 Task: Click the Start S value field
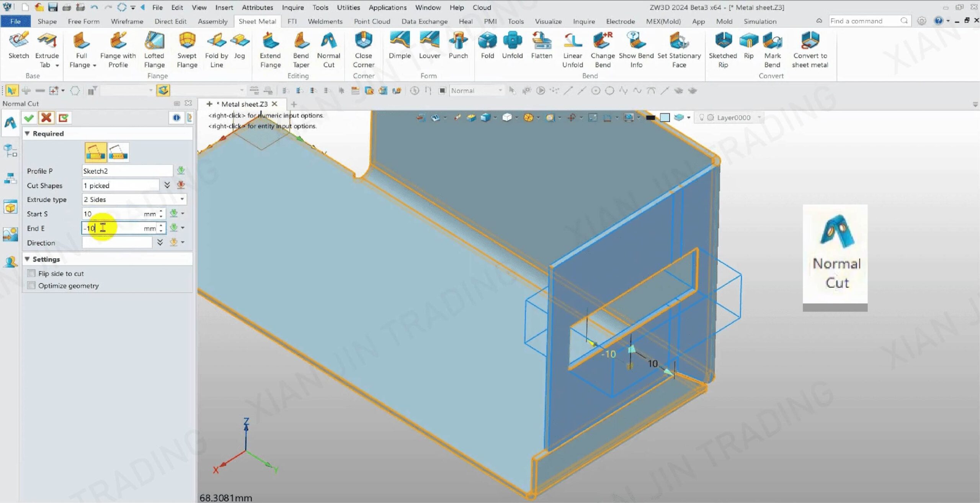113,214
